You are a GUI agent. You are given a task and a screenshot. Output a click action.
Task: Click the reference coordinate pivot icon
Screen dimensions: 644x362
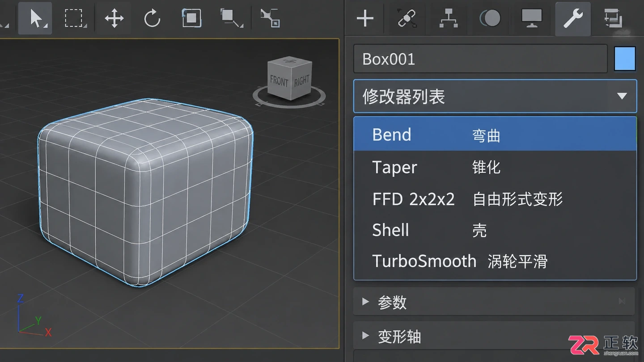[x=270, y=18]
